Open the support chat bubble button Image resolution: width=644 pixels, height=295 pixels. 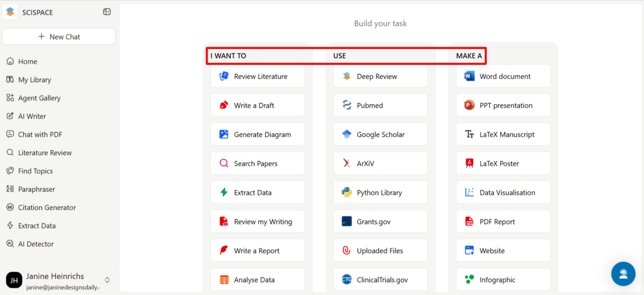pyautogui.click(x=623, y=274)
